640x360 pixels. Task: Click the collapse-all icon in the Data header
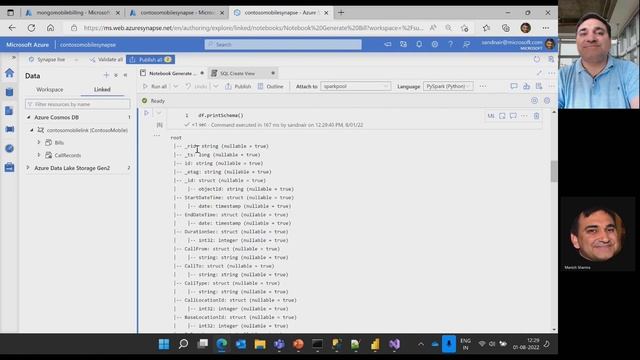[x=116, y=75]
